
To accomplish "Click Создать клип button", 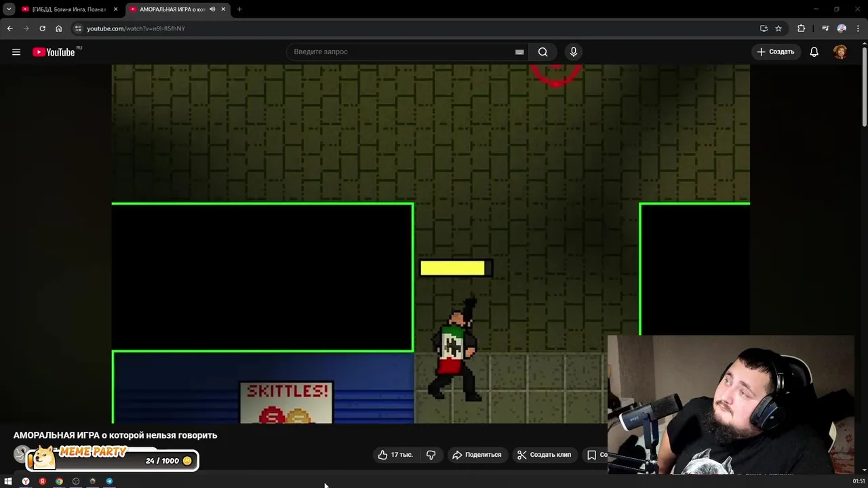I will pyautogui.click(x=544, y=455).
